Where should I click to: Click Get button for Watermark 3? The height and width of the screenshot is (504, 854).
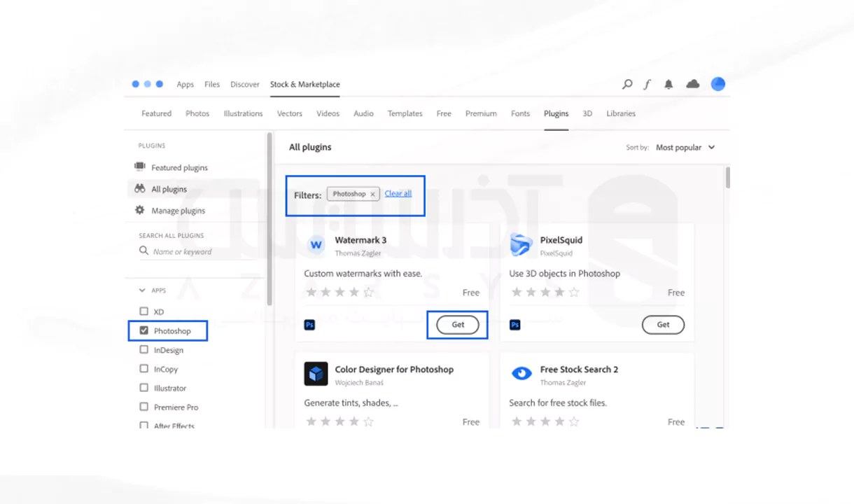(458, 325)
